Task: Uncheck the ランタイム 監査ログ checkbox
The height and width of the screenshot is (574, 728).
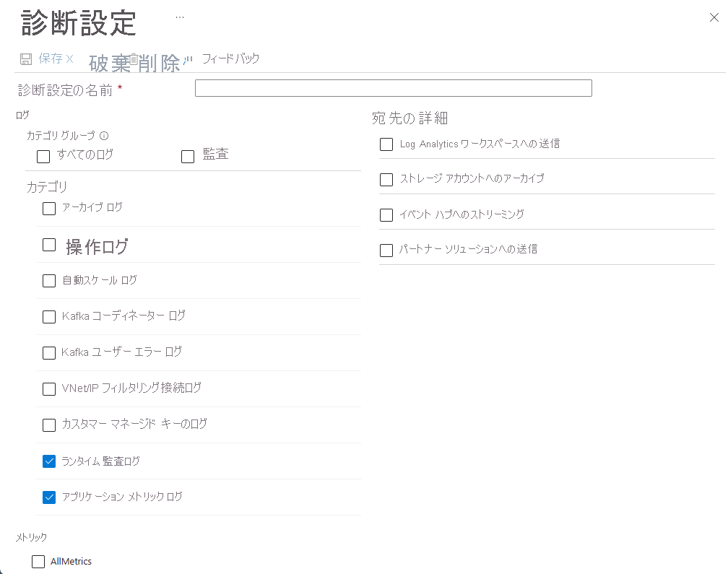Action: (49, 461)
